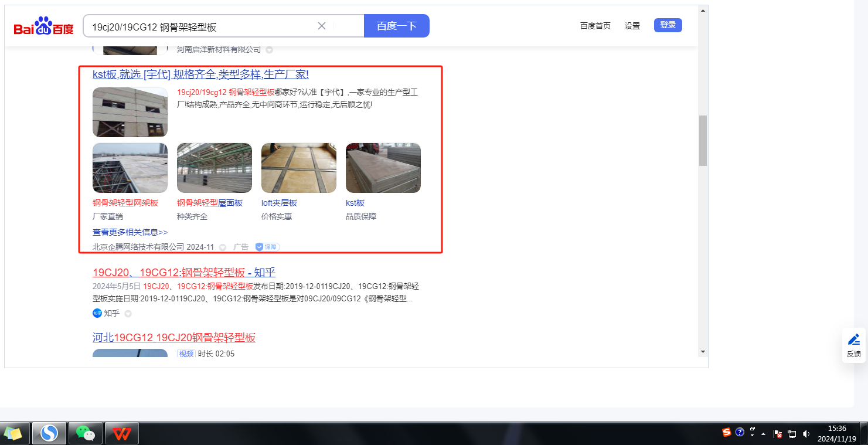Open WeChat from the taskbar
This screenshot has width=868, height=445.
pos(86,433)
